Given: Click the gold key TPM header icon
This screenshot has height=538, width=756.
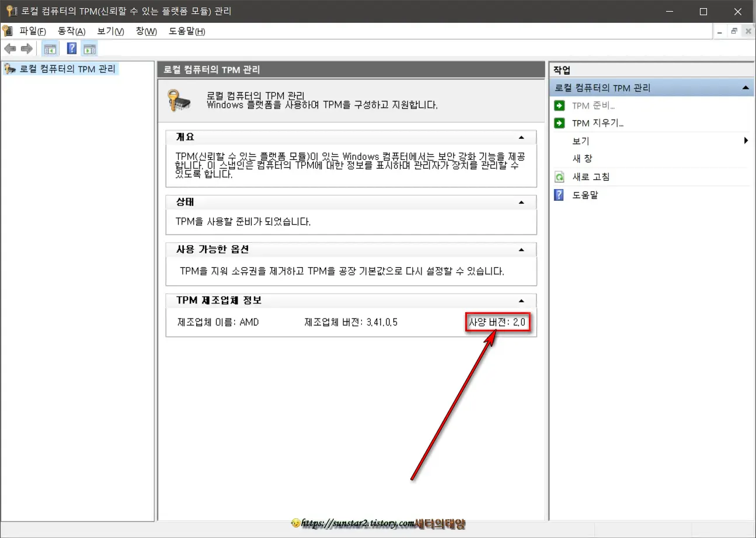Looking at the screenshot, I should point(179,102).
